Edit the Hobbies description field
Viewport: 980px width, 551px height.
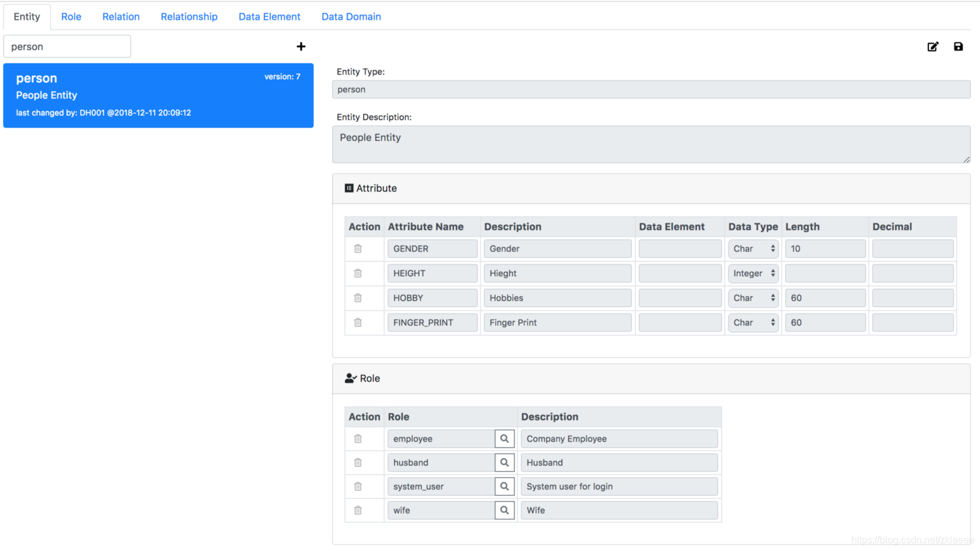[557, 298]
